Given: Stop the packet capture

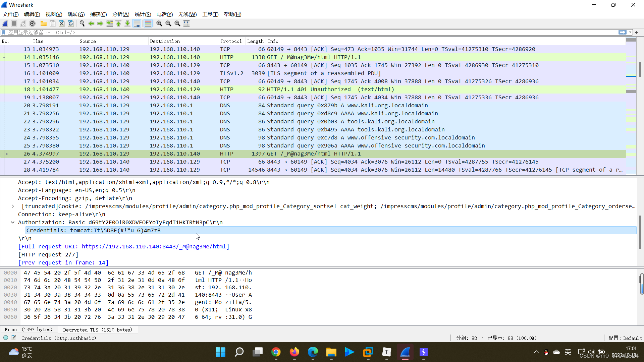Looking at the screenshot, I should (14, 23).
